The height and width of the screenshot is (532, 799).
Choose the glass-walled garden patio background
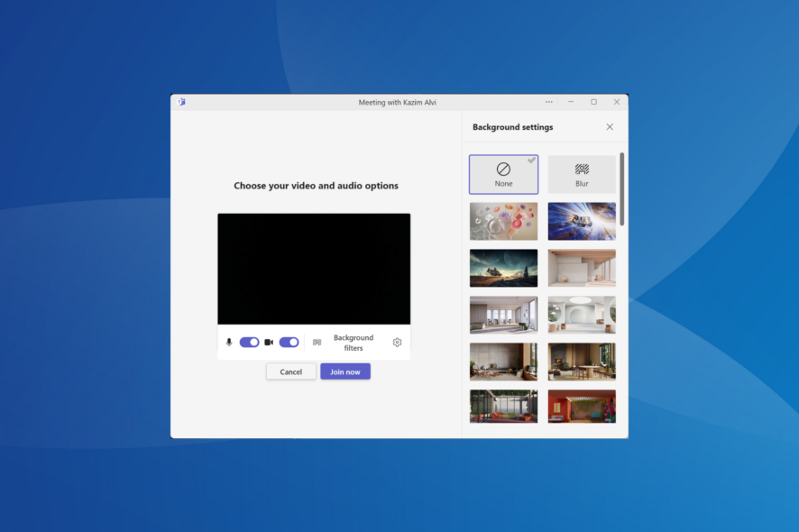point(503,407)
